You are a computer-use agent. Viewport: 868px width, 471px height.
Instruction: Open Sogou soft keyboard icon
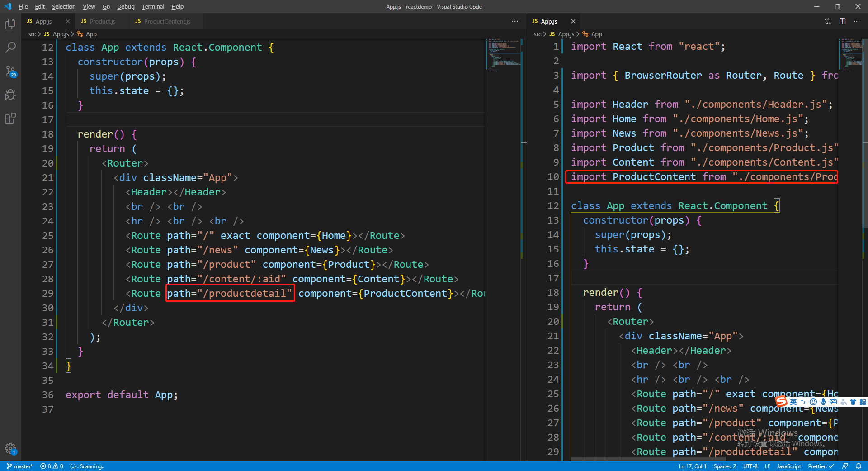[833, 402]
